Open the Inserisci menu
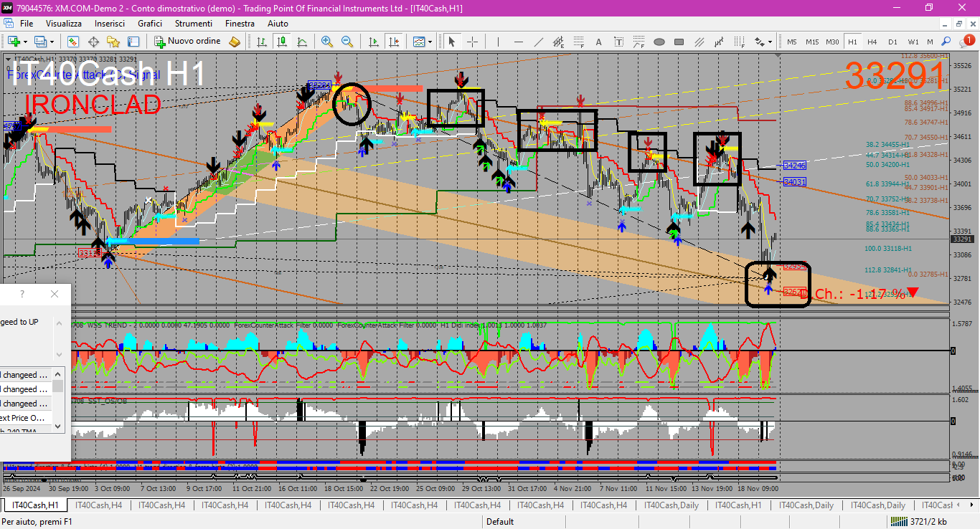The image size is (980, 529). pyautogui.click(x=110, y=24)
